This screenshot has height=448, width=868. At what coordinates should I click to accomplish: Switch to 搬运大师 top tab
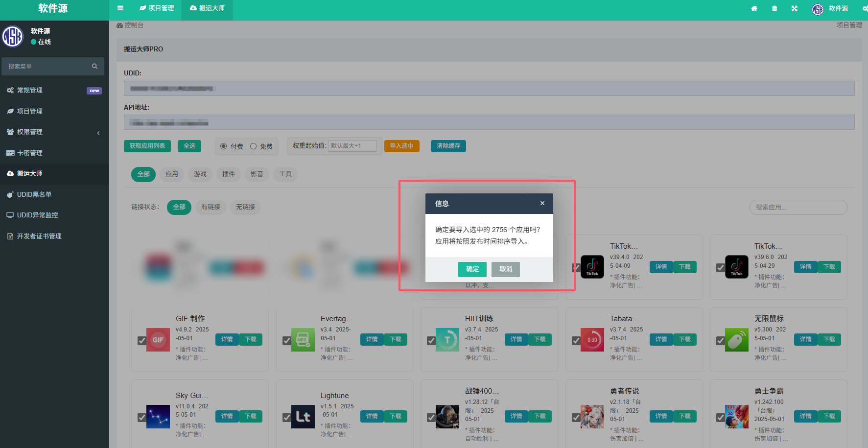coord(207,8)
